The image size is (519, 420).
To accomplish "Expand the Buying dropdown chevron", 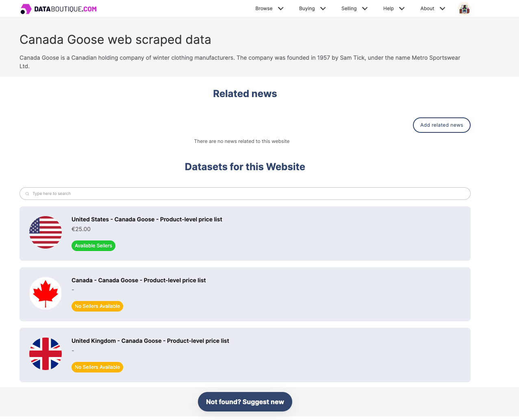I will (x=323, y=9).
